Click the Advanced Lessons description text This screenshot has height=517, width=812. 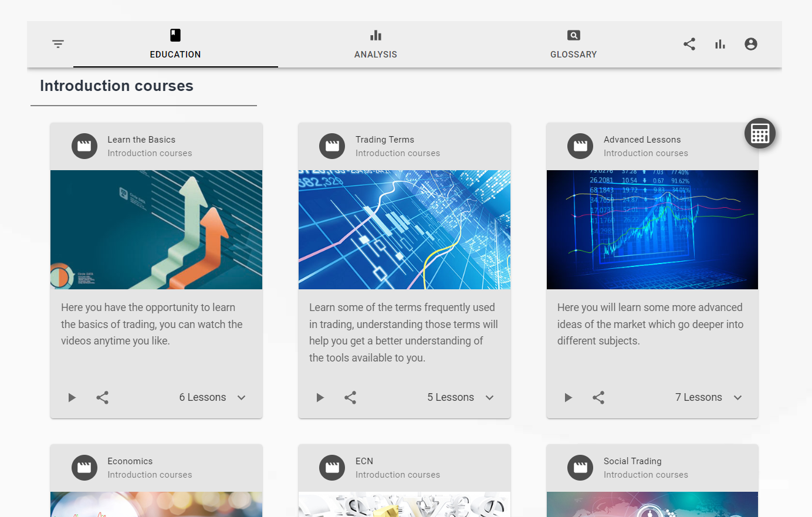[x=651, y=324]
